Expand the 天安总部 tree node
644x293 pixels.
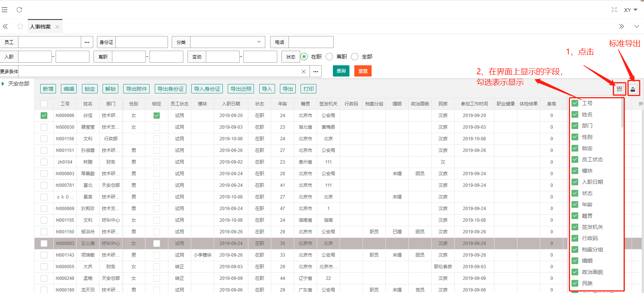click(x=3, y=84)
